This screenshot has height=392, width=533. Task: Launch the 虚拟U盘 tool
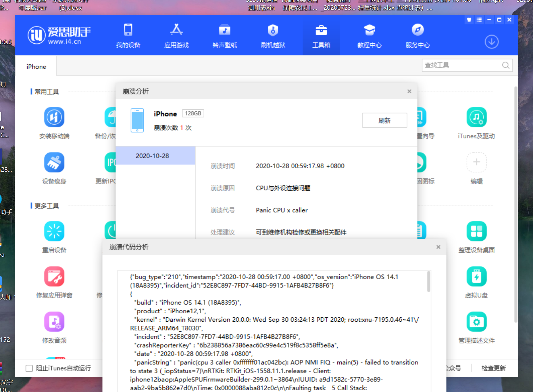476,277
